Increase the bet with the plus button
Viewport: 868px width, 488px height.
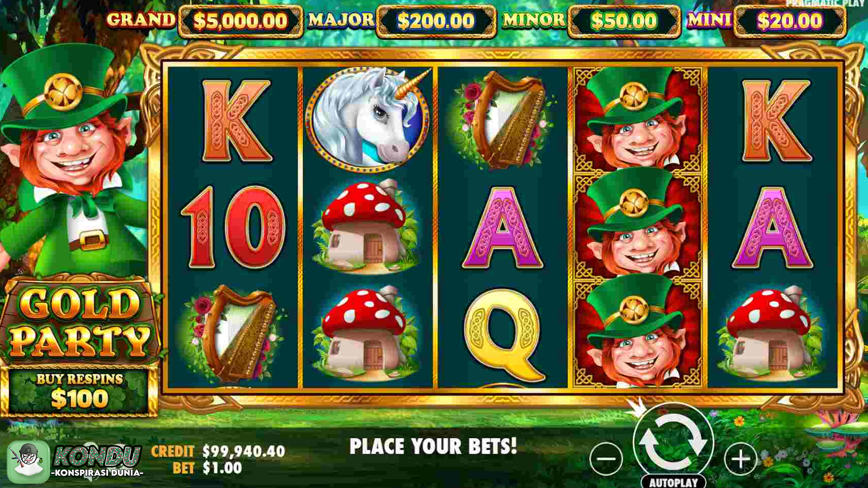click(x=741, y=459)
